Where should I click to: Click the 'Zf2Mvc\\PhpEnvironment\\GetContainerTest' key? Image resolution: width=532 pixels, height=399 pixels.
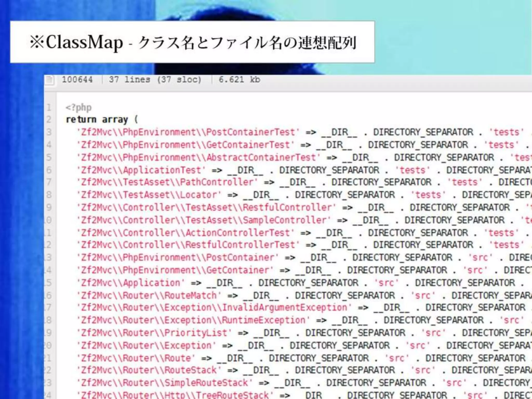coord(185,145)
